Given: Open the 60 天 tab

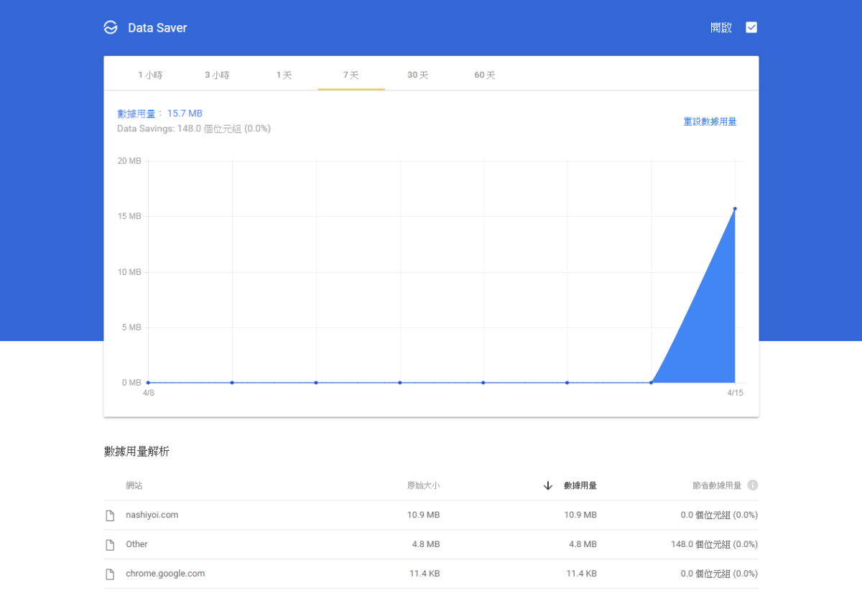Looking at the screenshot, I should tap(485, 75).
